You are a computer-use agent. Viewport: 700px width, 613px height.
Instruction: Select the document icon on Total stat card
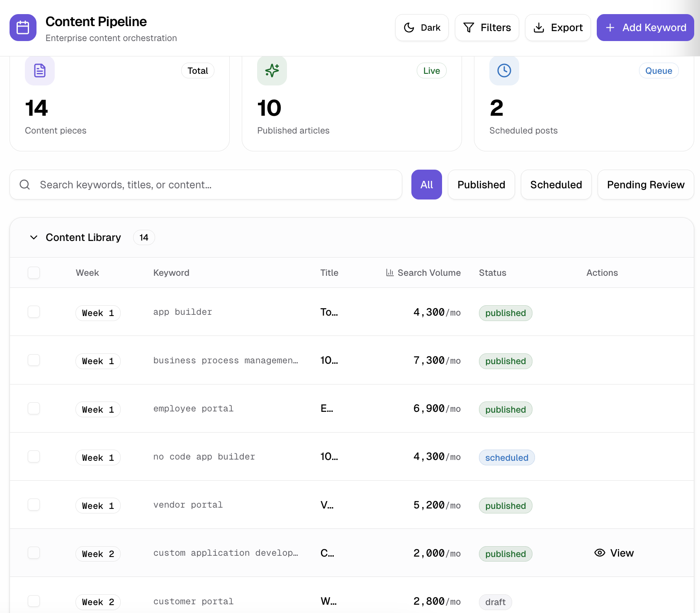(x=39, y=71)
